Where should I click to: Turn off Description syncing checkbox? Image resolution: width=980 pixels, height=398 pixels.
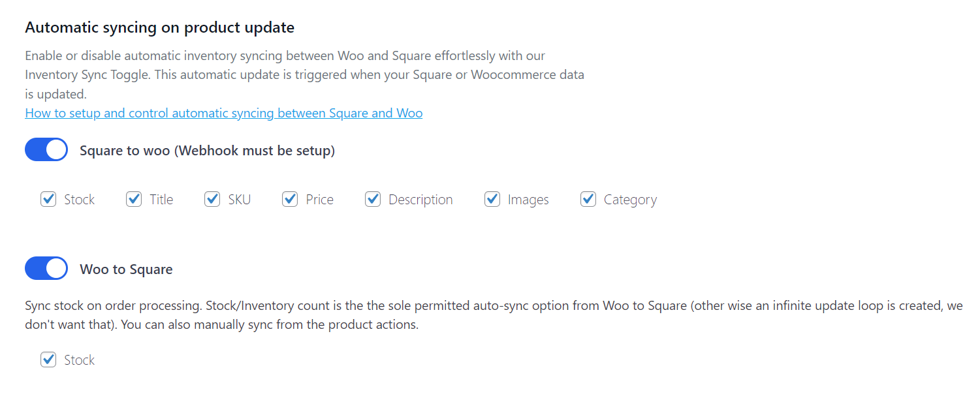(372, 199)
